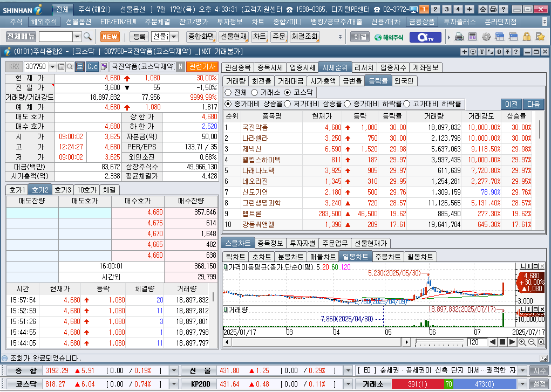Open the 해외주식 menu
The height and width of the screenshot is (392, 551).
click(x=44, y=22)
